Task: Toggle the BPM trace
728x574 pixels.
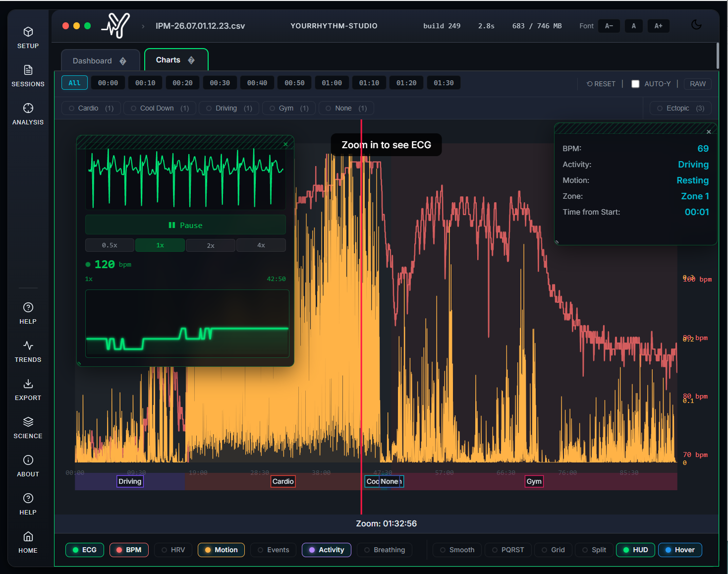Action: coord(129,550)
